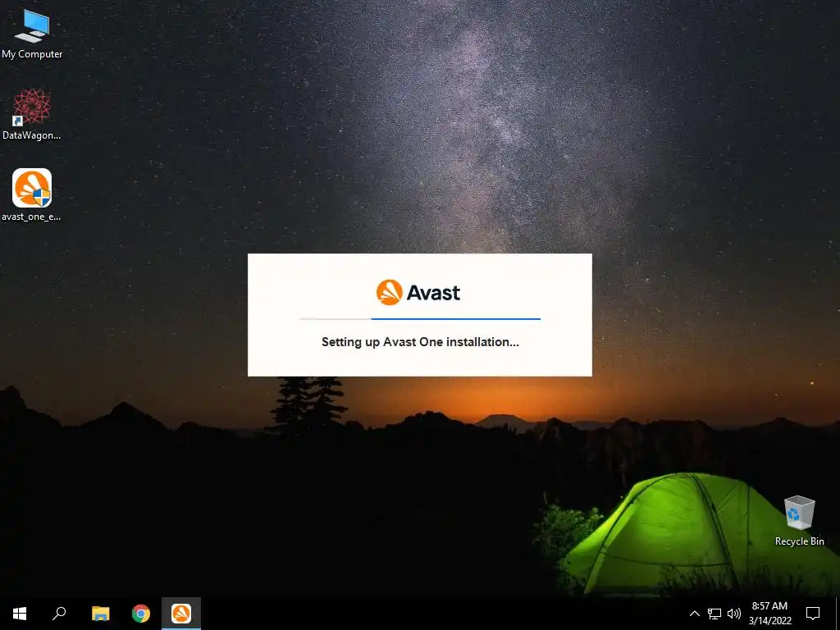840x630 pixels.
Task: Click 'Setting up Avast One installation...' text
Action: (420, 342)
